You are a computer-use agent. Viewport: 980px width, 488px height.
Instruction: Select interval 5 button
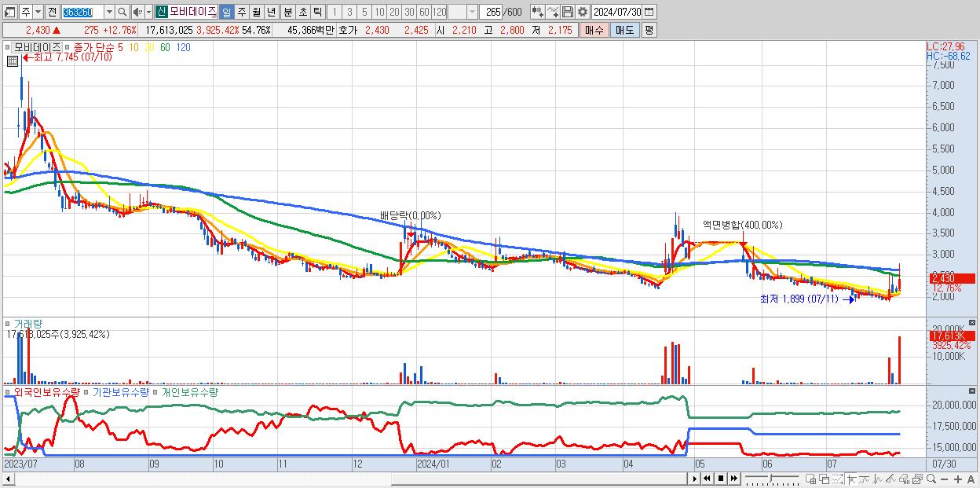point(364,12)
